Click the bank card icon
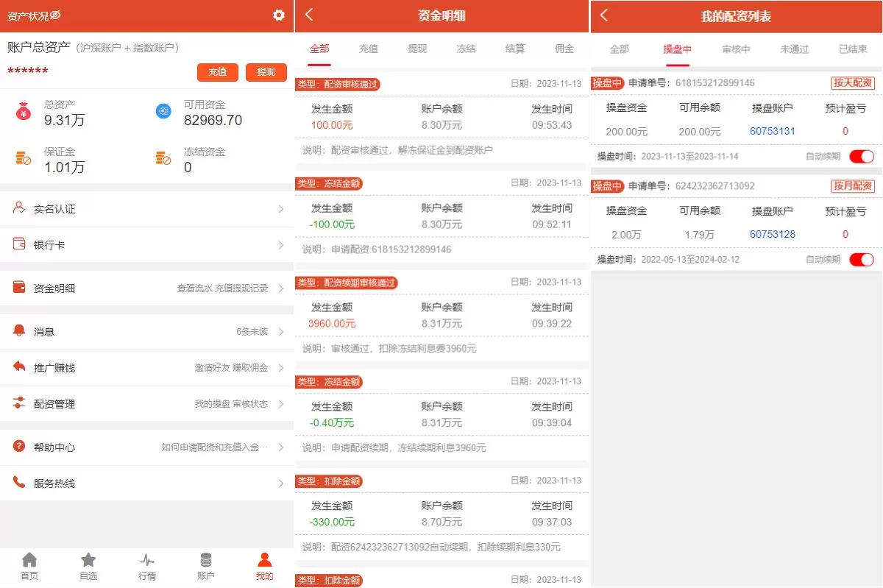This screenshot has width=883, height=588. coord(19,244)
